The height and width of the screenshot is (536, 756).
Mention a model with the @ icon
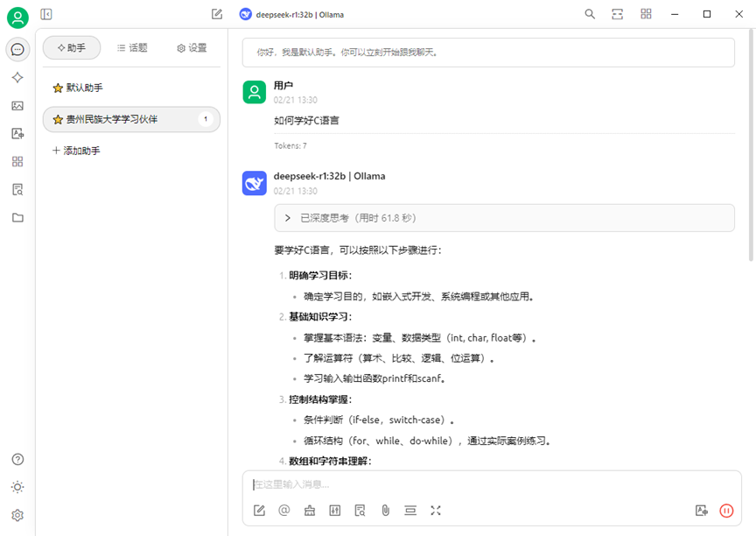[x=283, y=510]
